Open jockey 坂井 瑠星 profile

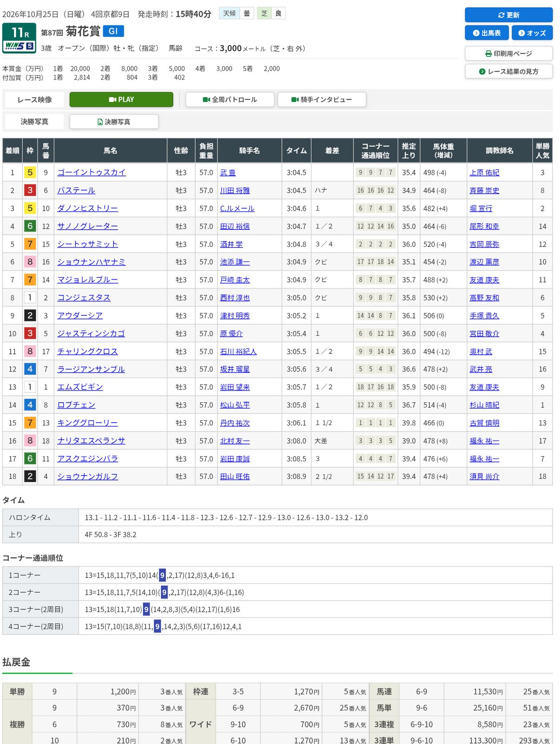235,369
